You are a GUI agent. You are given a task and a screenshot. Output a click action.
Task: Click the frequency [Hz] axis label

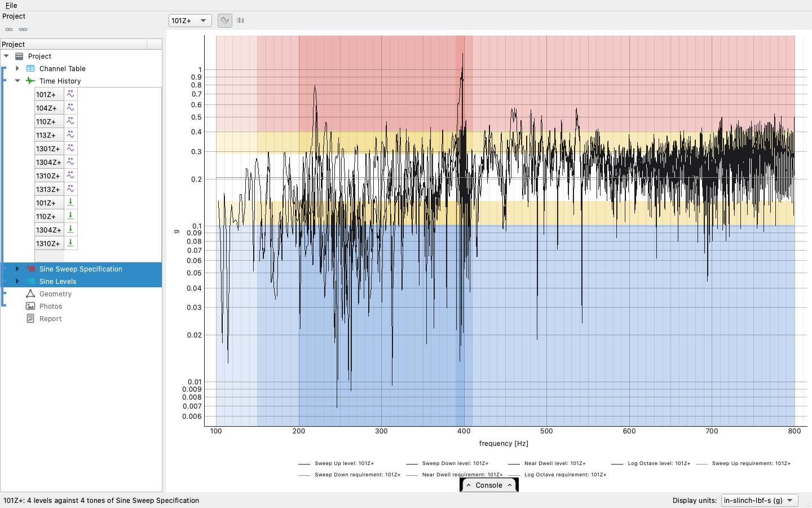click(504, 444)
